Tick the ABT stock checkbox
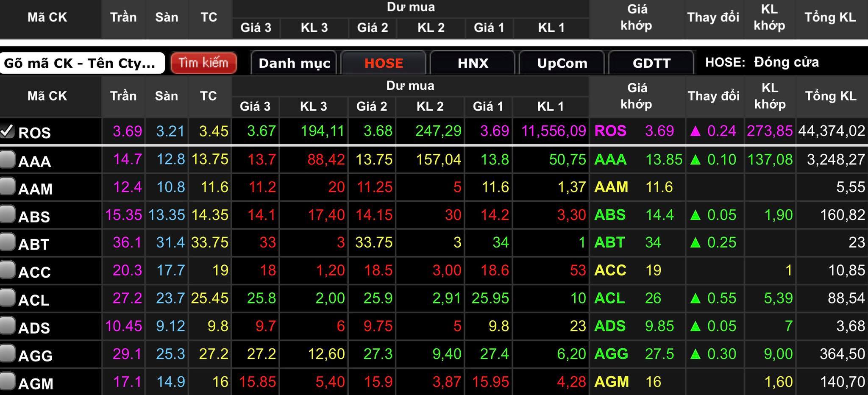This screenshot has height=395, width=868. 7,242
